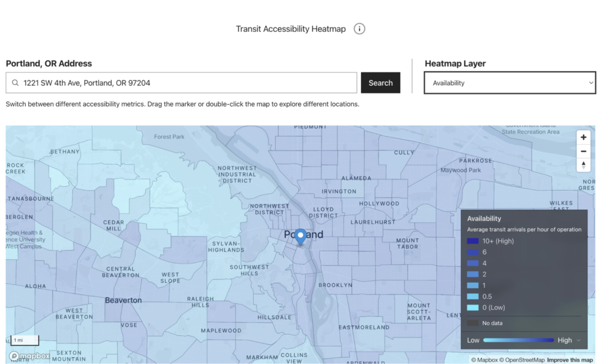
Task: Click the ALOHA map label
Action: 35,286
